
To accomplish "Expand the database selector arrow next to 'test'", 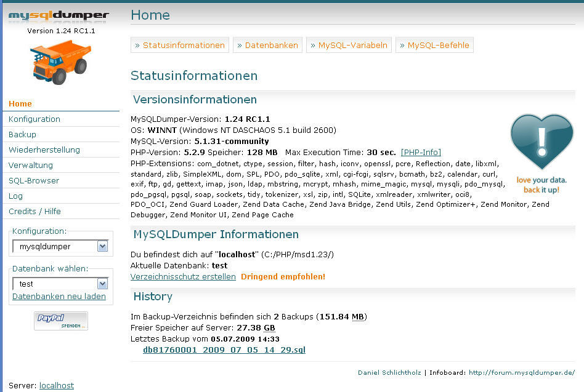I will 101,284.
